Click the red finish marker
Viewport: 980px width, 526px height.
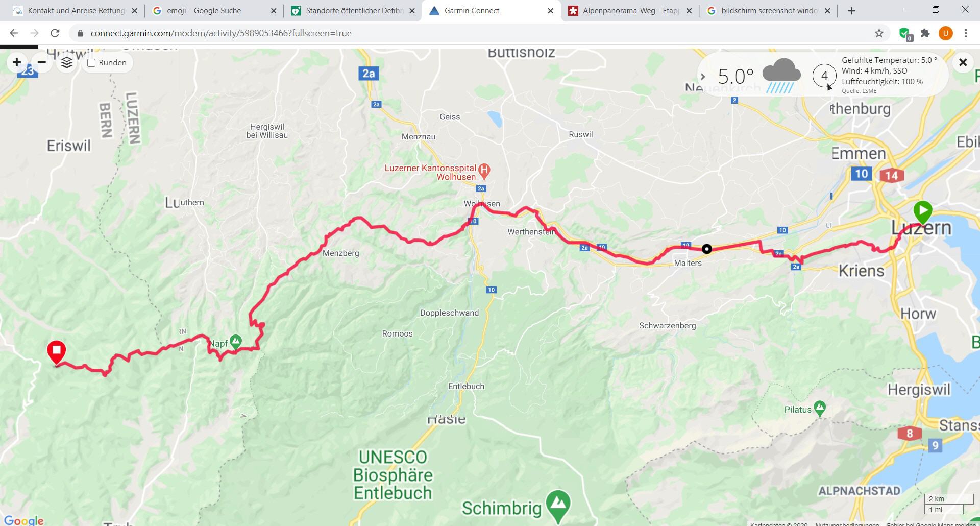point(56,352)
